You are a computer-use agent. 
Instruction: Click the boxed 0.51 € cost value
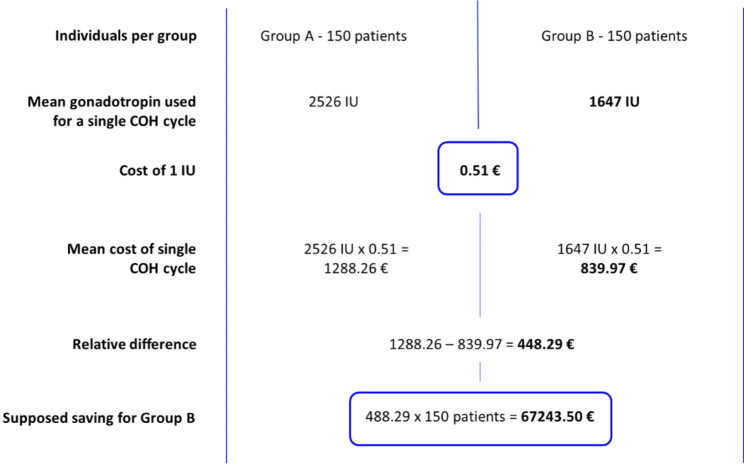(479, 170)
